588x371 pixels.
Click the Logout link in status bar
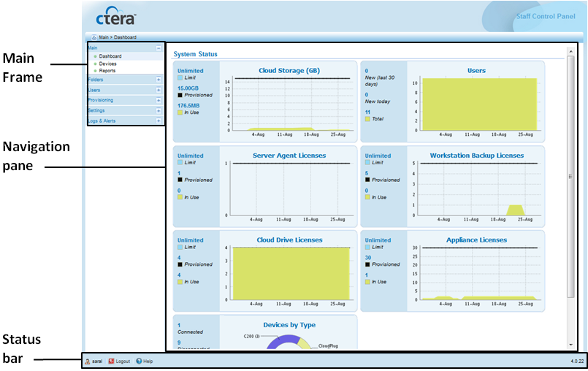(123, 362)
